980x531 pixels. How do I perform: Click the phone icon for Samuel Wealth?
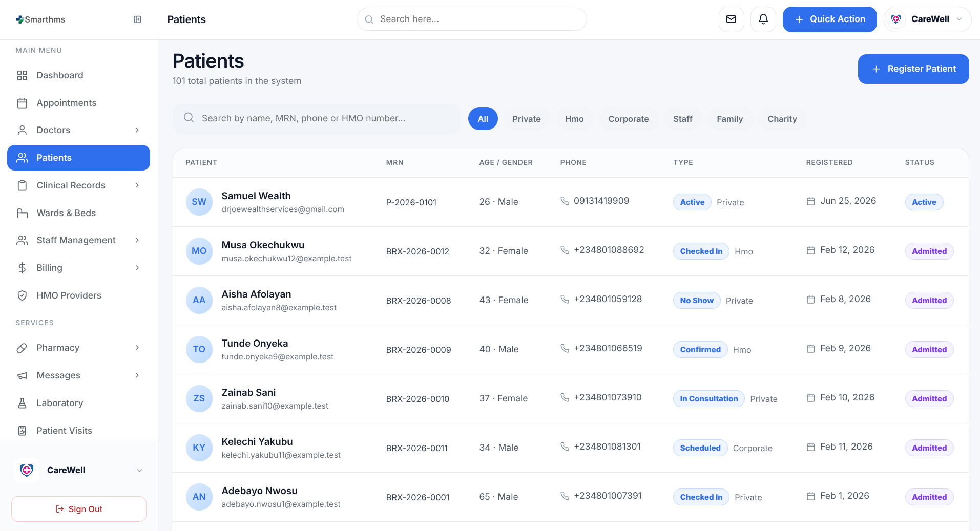(x=565, y=201)
